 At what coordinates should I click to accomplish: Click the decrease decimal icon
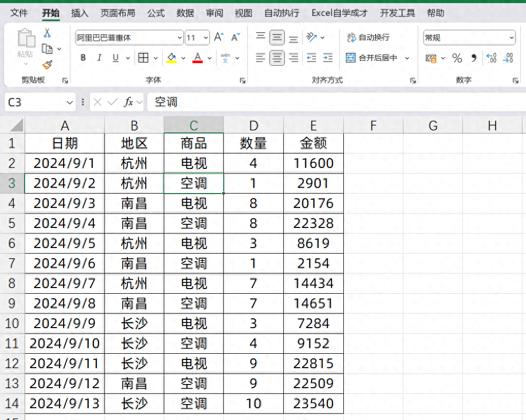(x=508, y=58)
